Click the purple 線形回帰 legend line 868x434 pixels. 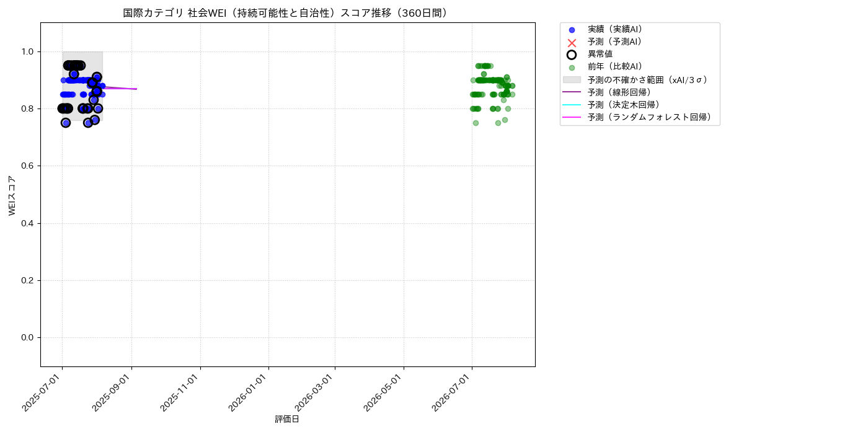pyautogui.click(x=572, y=92)
